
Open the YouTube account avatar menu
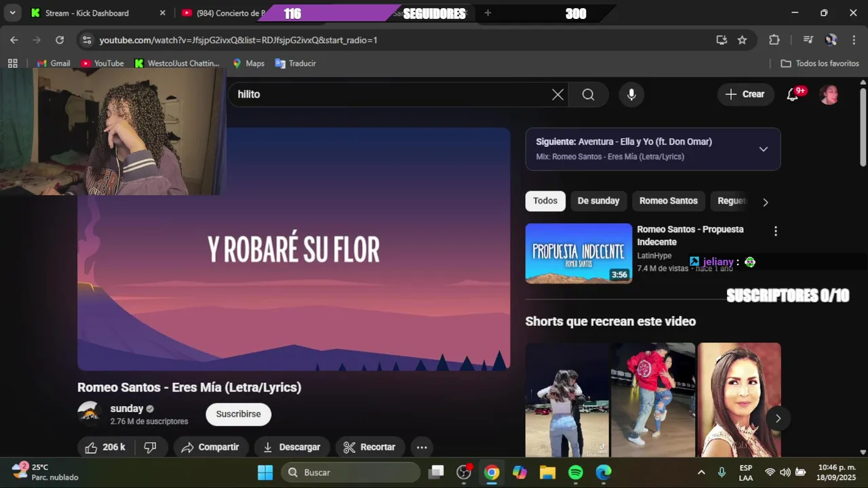coord(829,94)
